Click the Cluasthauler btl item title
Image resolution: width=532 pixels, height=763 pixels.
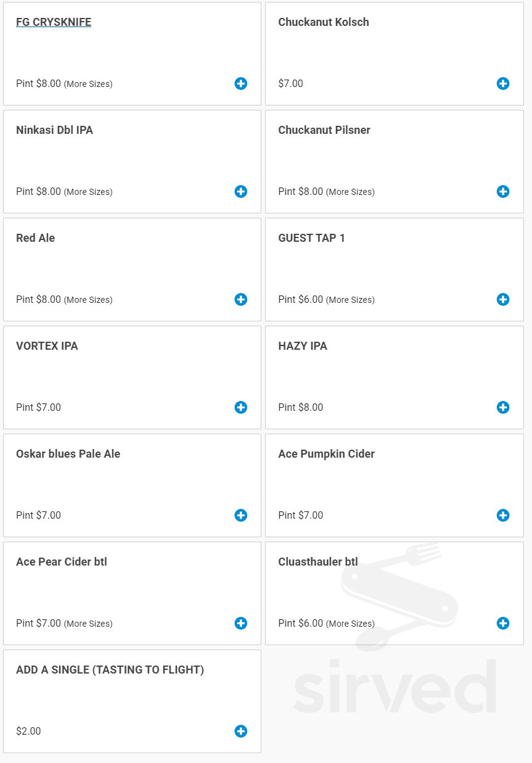(x=318, y=561)
